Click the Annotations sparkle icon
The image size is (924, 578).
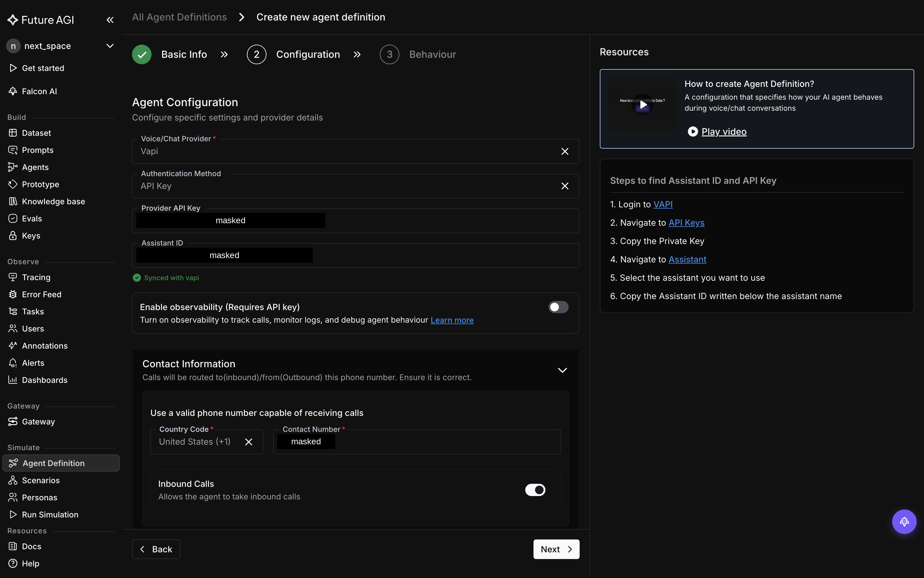click(x=13, y=346)
